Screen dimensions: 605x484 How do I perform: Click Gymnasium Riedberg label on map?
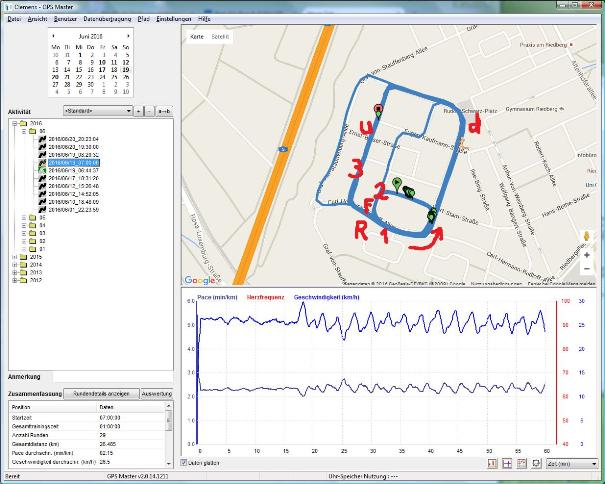pos(531,109)
